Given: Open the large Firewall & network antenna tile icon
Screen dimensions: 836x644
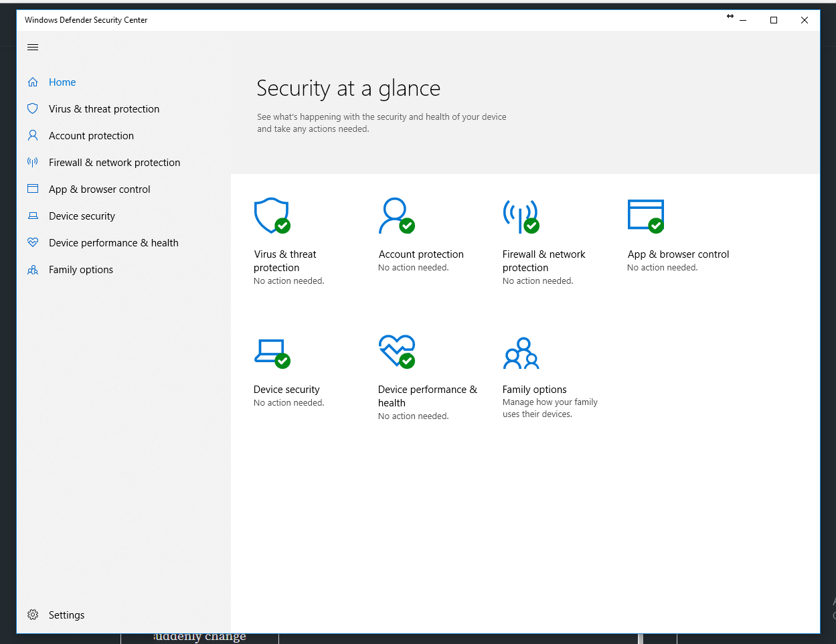Looking at the screenshot, I should 521,216.
